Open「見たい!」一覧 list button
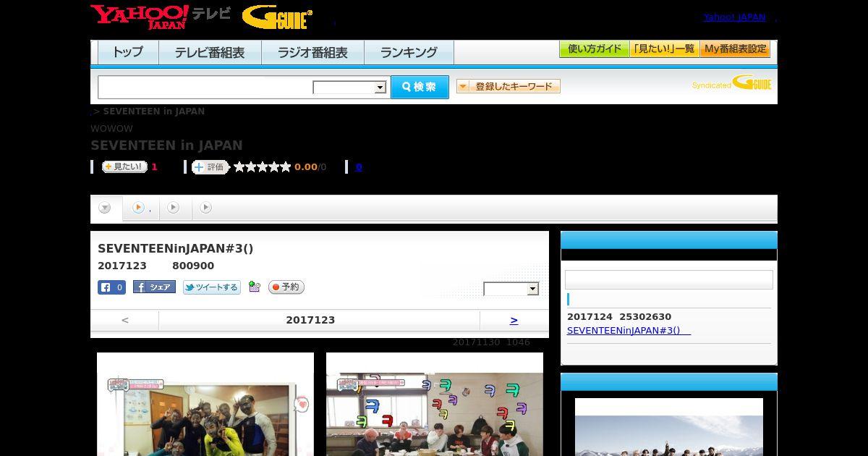The height and width of the screenshot is (456, 868). 664,49
